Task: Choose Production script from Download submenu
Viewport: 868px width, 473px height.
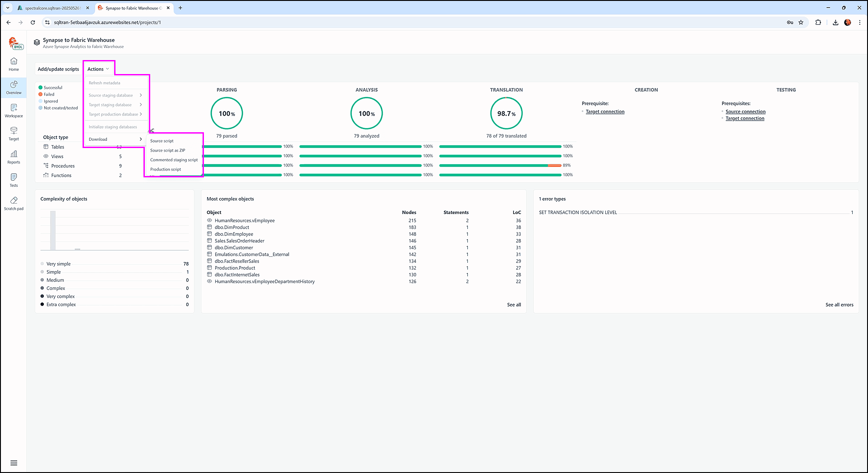Action: [166, 169]
